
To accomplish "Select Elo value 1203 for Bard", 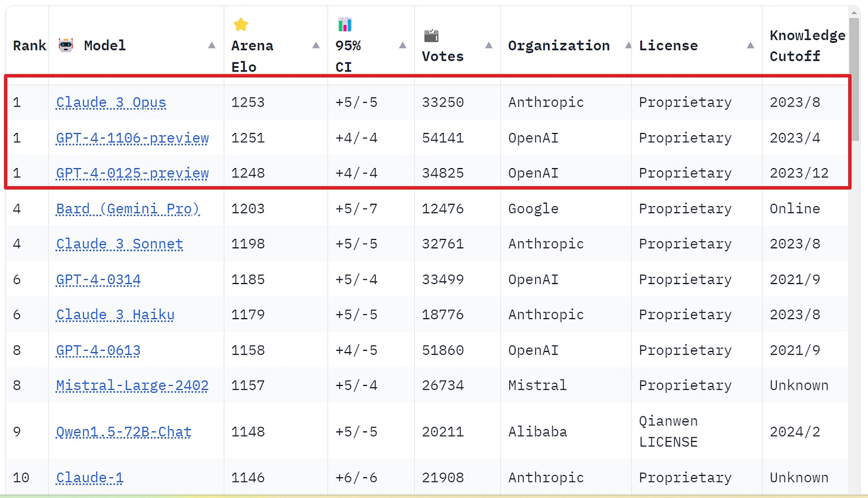I will coord(248,209).
